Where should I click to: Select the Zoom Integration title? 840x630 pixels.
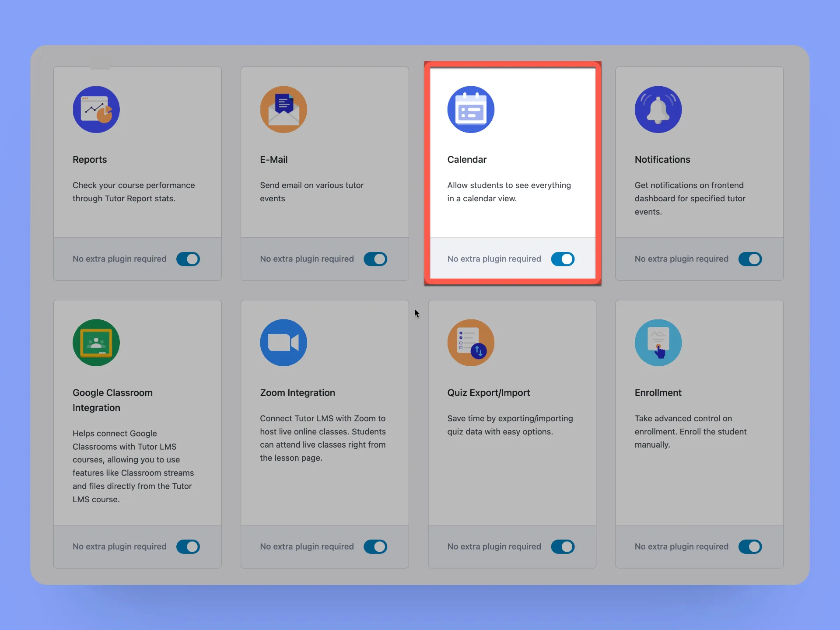click(297, 393)
